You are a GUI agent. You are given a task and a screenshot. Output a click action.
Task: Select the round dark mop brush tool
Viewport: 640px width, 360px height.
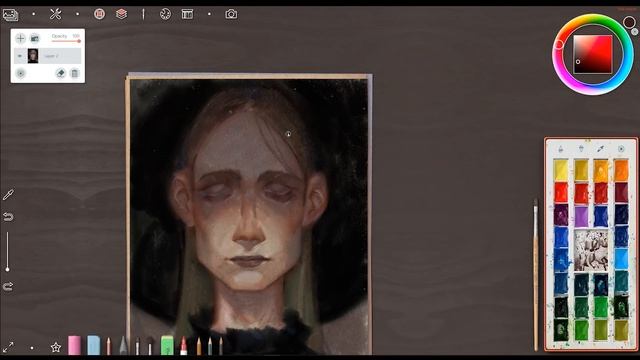150,346
